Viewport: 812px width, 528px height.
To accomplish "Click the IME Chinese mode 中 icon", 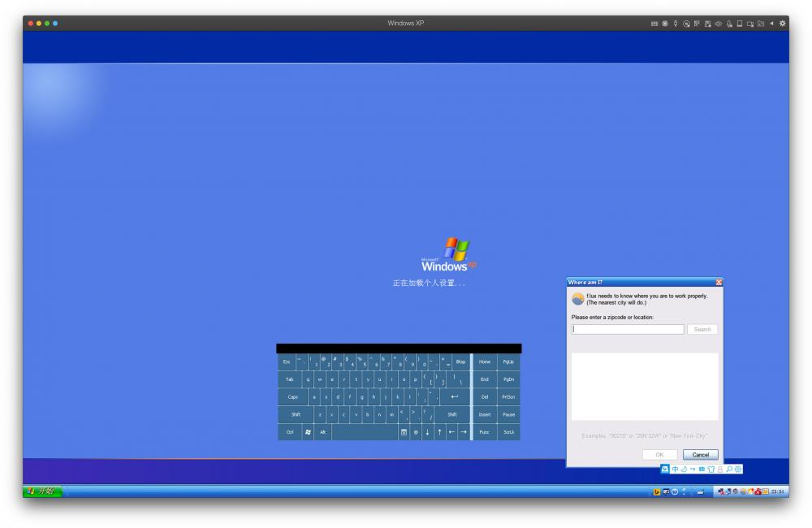I will pyautogui.click(x=675, y=470).
